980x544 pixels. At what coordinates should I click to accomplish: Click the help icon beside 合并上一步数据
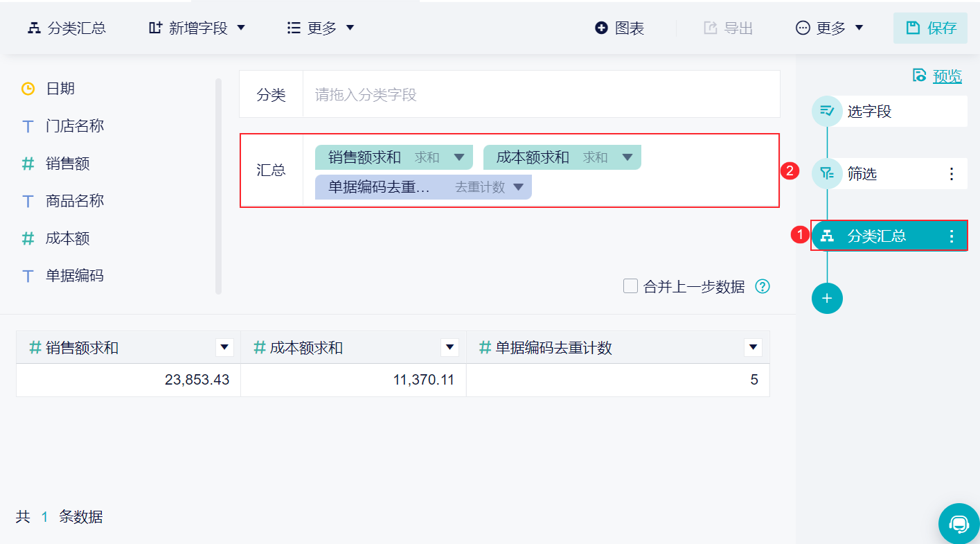coord(763,286)
